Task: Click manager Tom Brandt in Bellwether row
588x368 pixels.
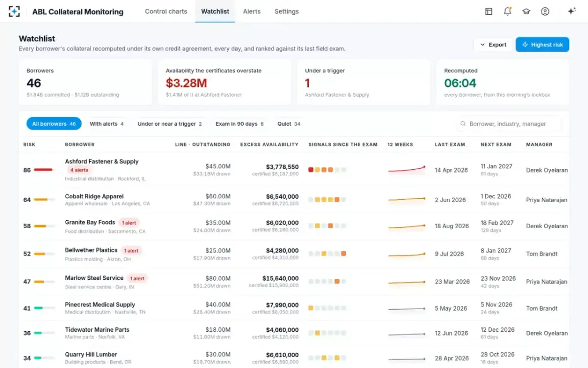Action: coord(542,254)
